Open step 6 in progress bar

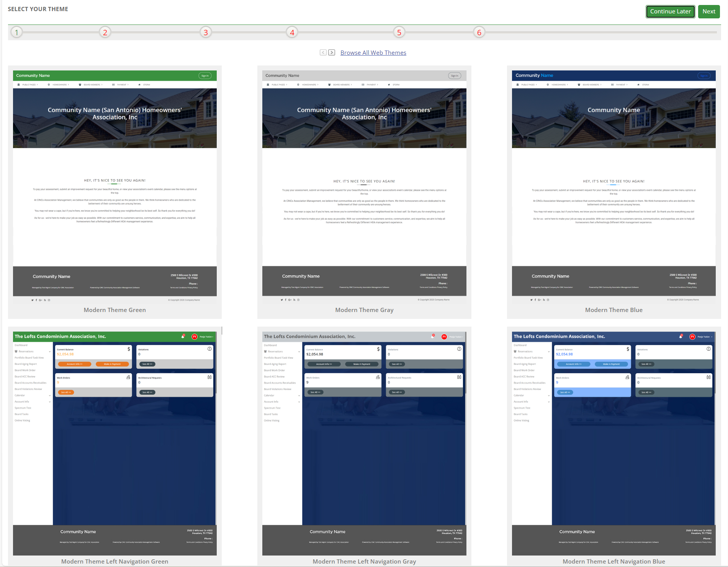coord(479,32)
